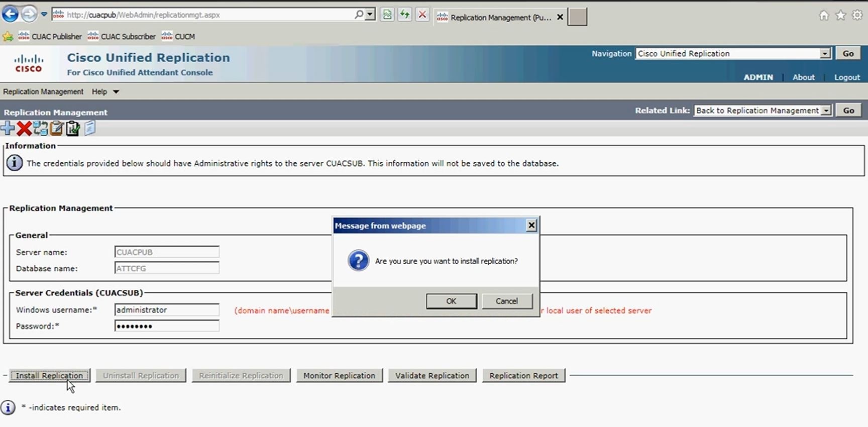This screenshot has width=868, height=427.
Task: Cancel the install replication dialog
Action: click(507, 301)
